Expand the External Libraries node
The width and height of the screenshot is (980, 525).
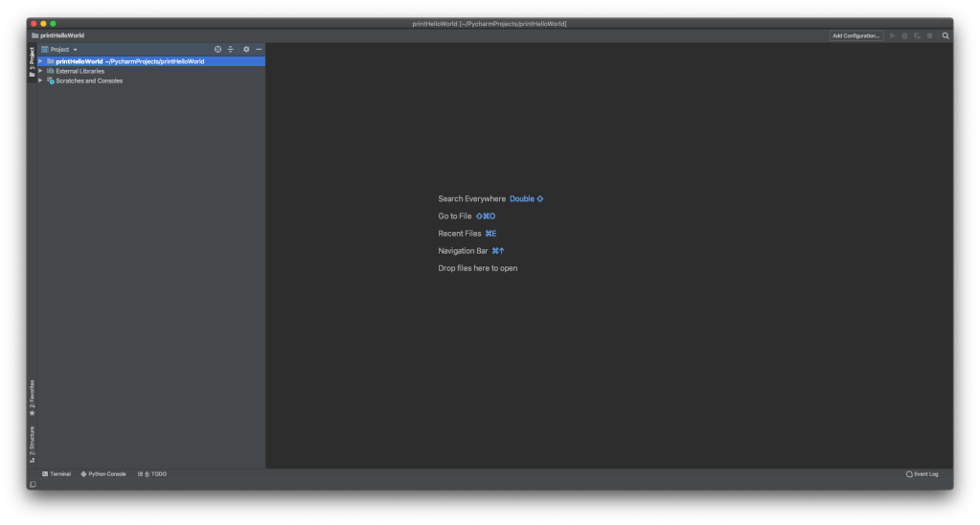point(40,71)
